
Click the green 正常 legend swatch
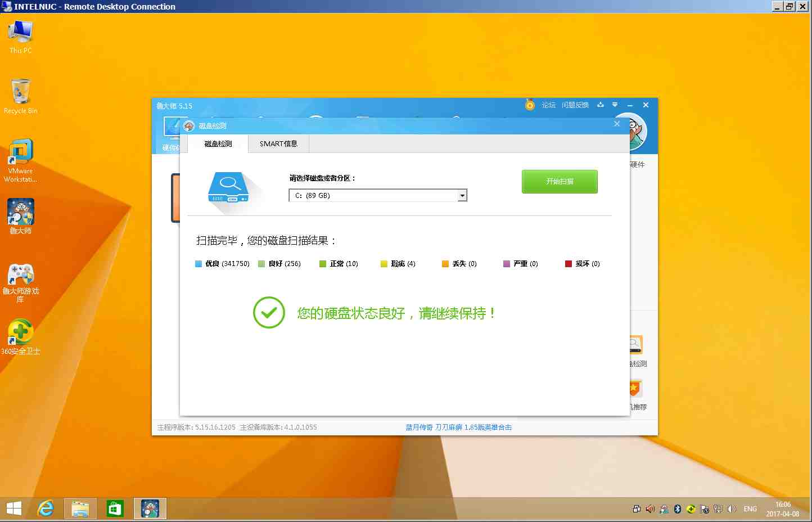click(323, 264)
